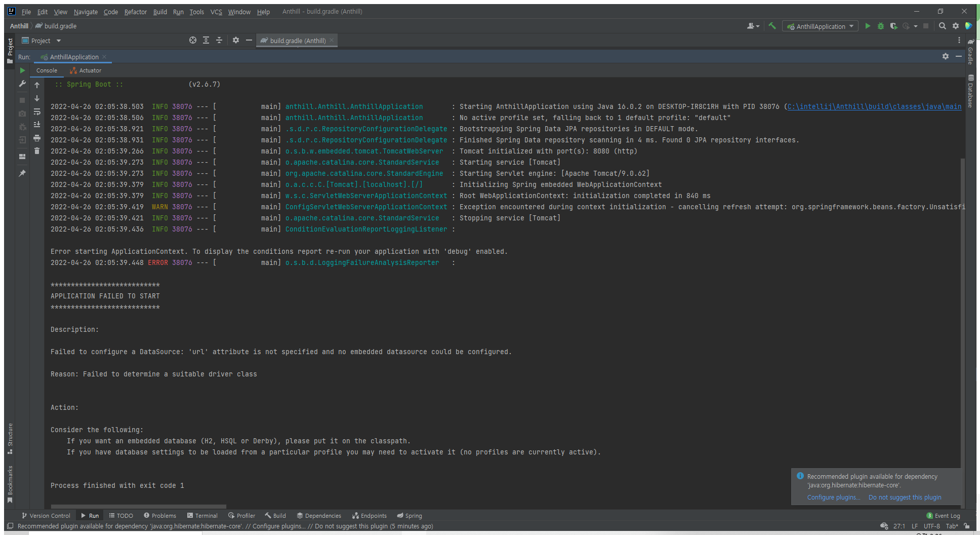
Task: Open Project pane options gear
Action: coord(236,40)
